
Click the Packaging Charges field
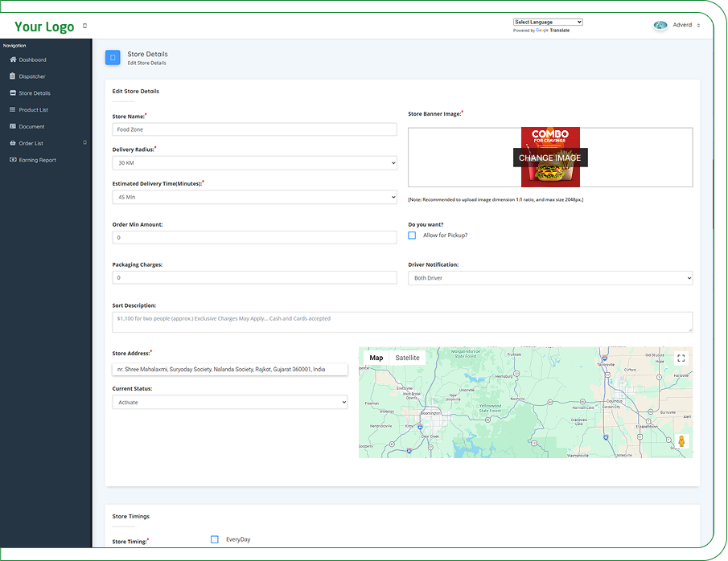tap(254, 277)
